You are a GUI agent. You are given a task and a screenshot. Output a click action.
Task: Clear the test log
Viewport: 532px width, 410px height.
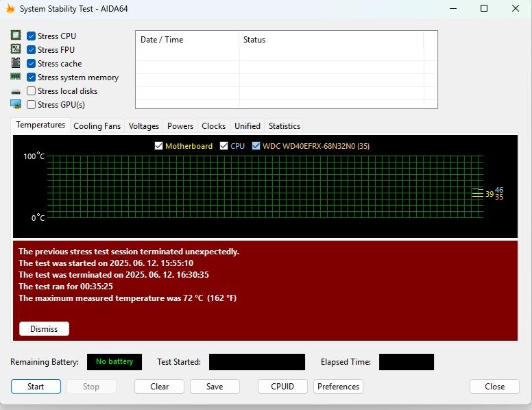160,387
